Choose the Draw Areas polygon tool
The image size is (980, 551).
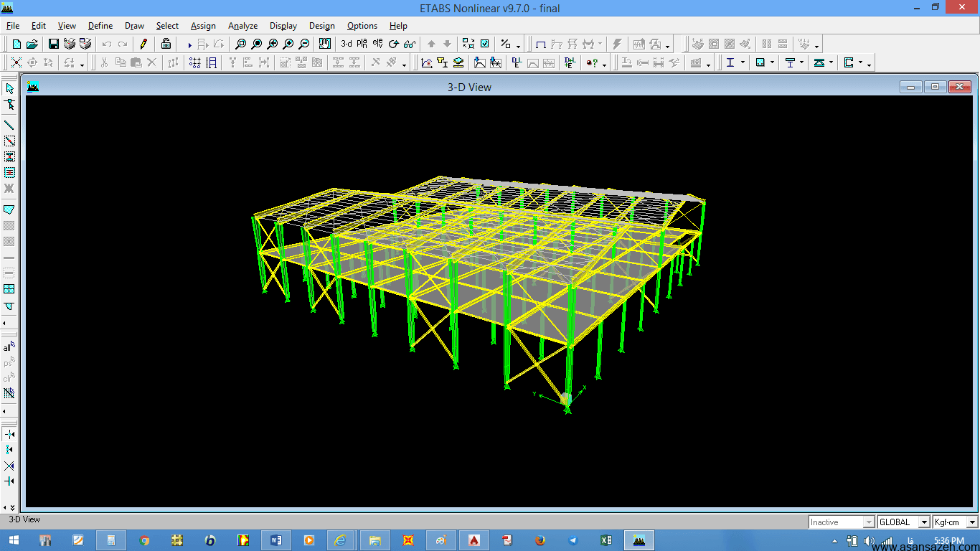pos(9,209)
